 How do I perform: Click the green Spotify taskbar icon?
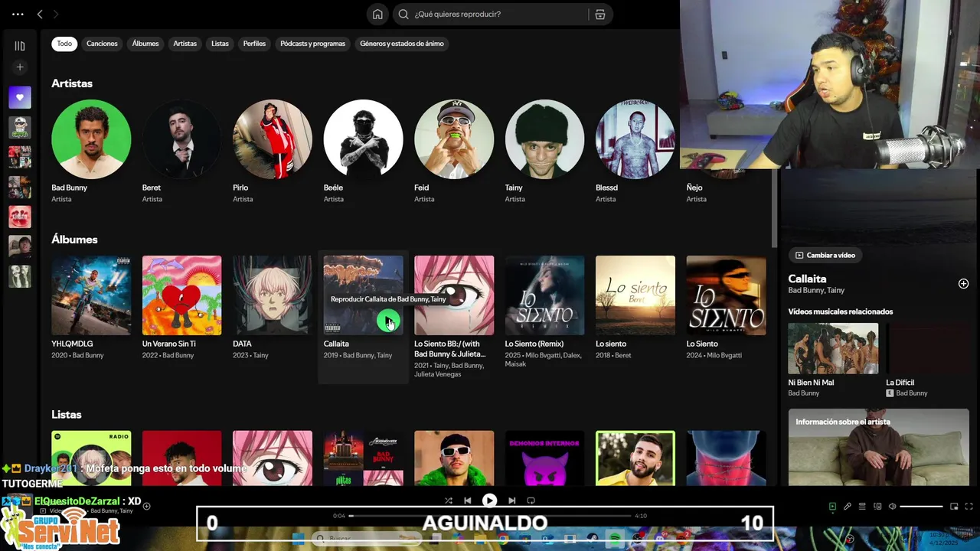pos(615,539)
